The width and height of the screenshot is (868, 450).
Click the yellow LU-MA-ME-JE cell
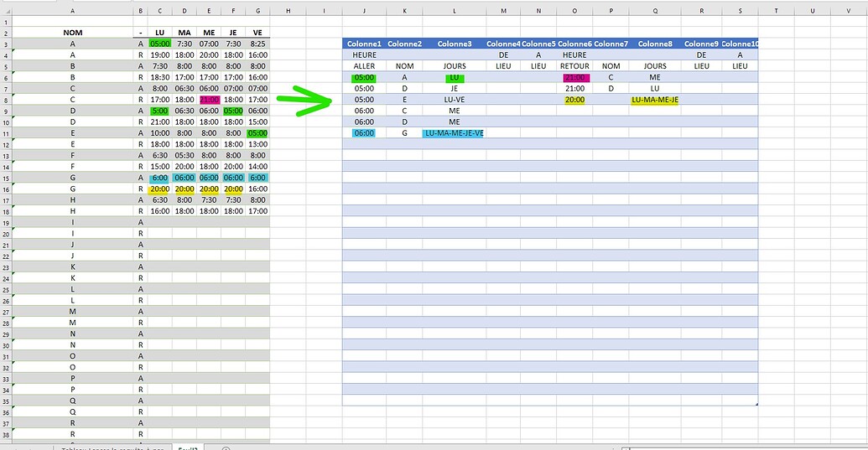[654, 100]
